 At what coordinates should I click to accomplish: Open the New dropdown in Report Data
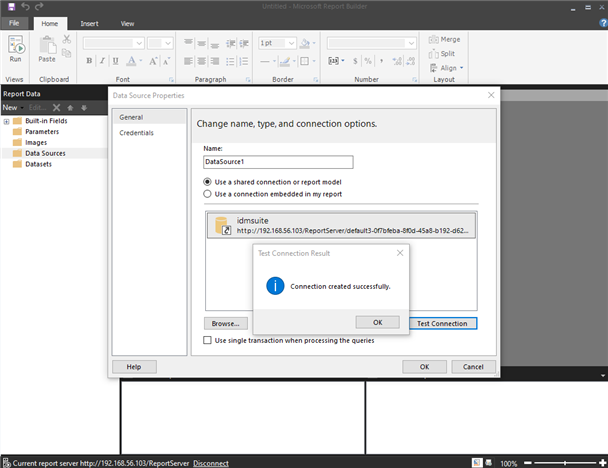click(11, 107)
